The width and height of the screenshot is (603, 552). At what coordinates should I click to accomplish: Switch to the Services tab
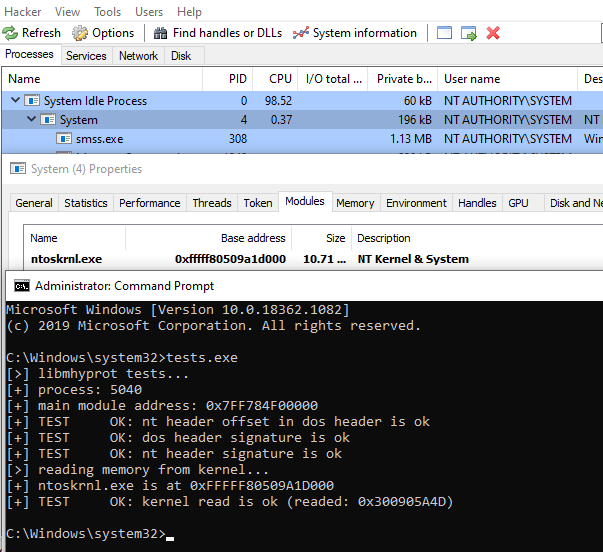[86, 56]
